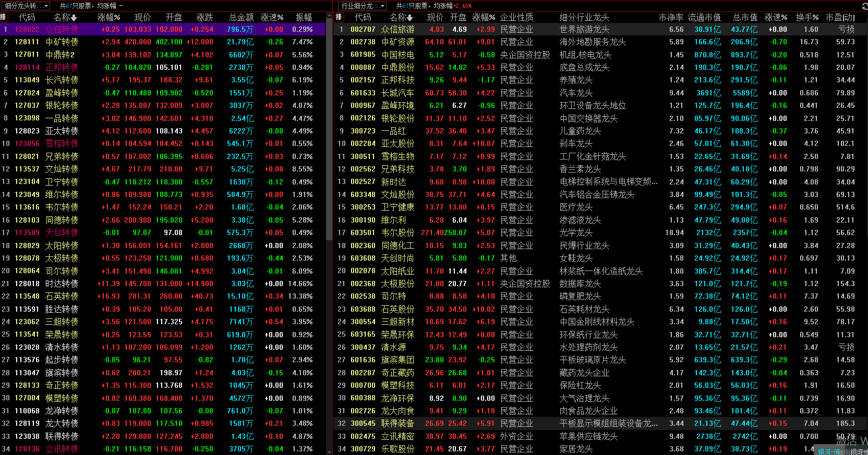Image resolution: width=868 pixels, height=455 pixels.
Task: Sort left table by 总金额 column
Action: 241,17
